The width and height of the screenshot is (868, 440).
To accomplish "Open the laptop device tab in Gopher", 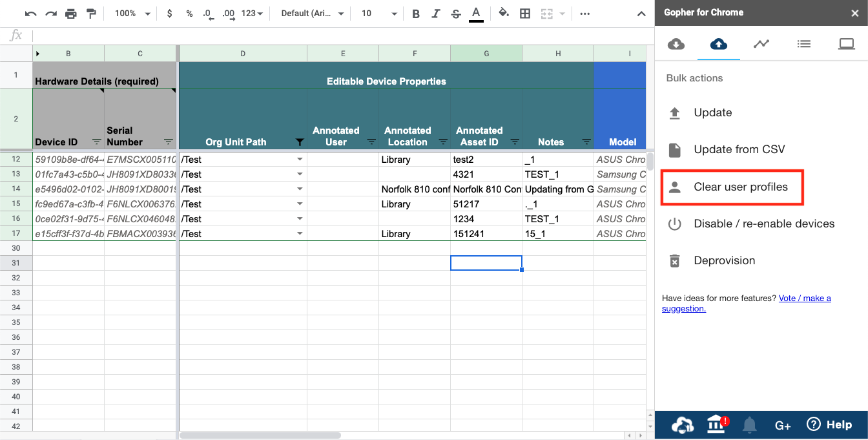I will click(846, 44).
